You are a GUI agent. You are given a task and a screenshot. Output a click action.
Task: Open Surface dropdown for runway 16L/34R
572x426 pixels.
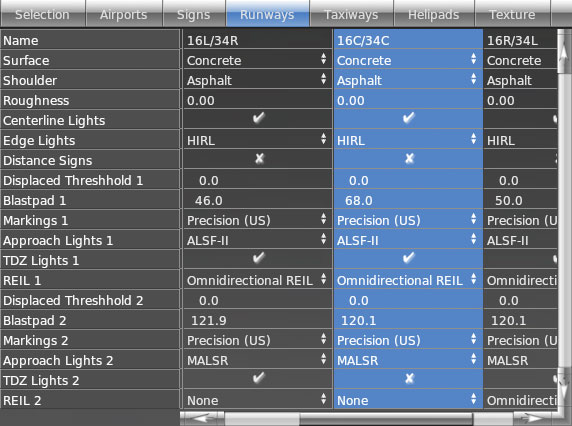[258, 59]
